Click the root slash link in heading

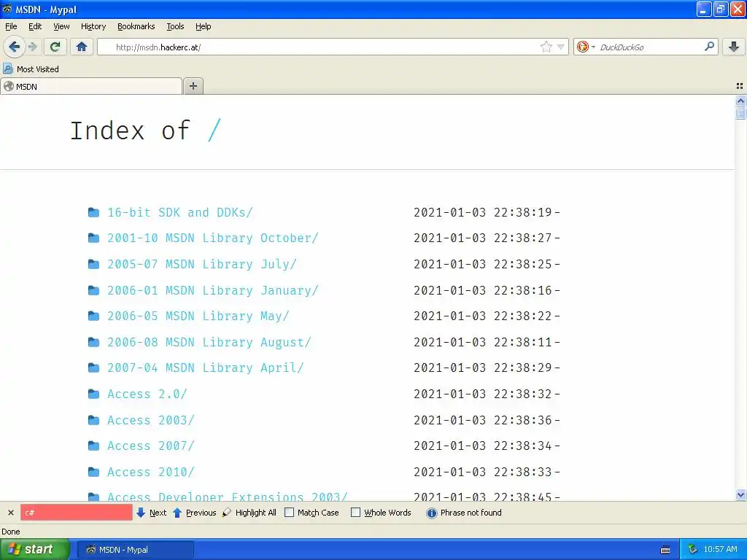click(x=214, y=131)
